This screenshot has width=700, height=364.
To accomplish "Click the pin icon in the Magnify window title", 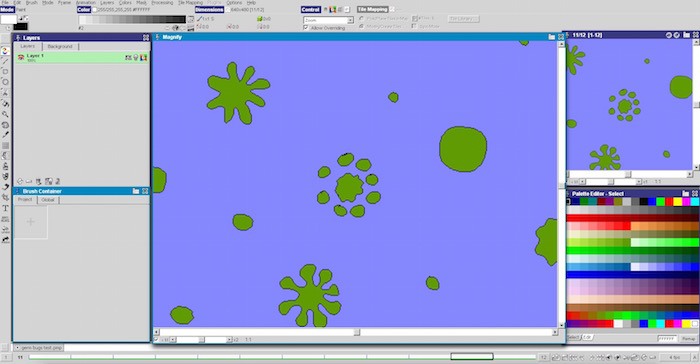I will coord(158,37).
